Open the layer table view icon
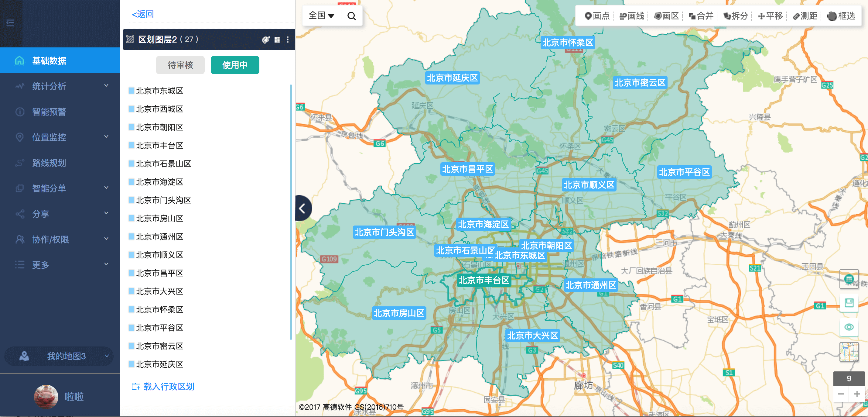 pyautogui.click(x=277, y=40)
